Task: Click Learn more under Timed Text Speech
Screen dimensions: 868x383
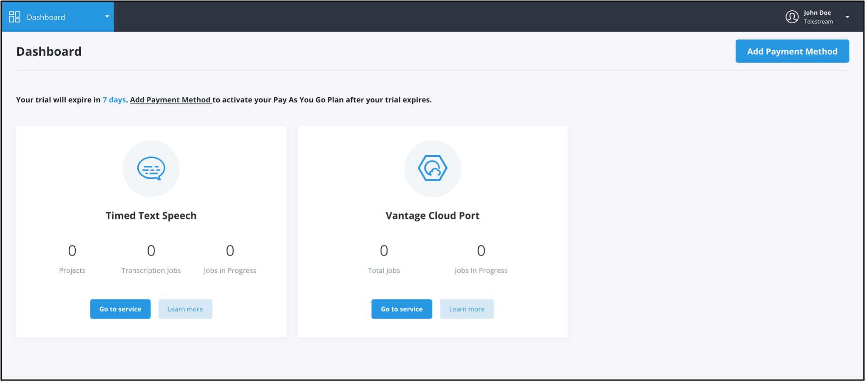Action: click(185, 309)
